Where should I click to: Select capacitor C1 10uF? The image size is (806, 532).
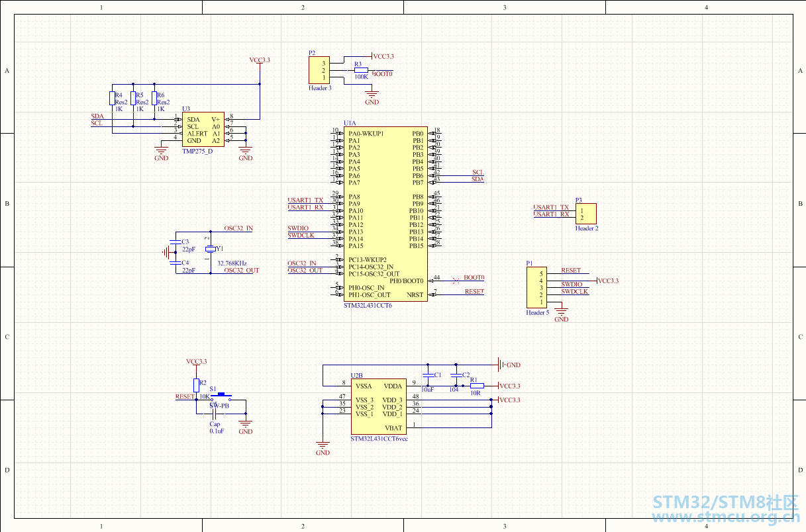(x=428, y=375)
